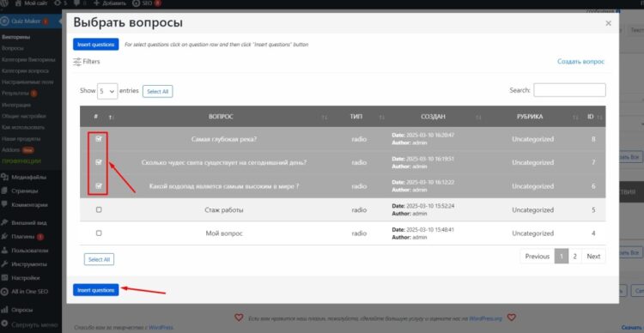Uncheck the Какой водопад row checkbox
This screenshot has height=333, width=644.
(99, 186)
